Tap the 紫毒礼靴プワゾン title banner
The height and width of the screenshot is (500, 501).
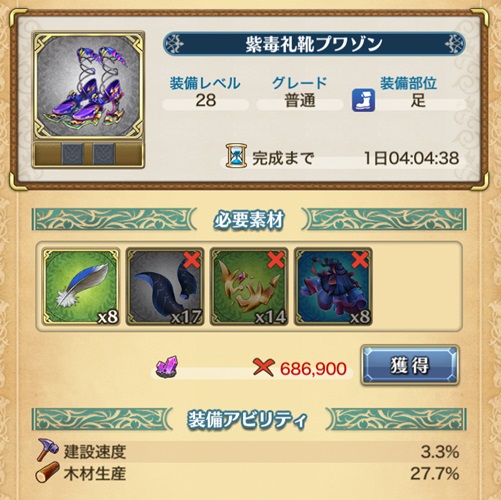pyautogui.click(x=314, y=44)
